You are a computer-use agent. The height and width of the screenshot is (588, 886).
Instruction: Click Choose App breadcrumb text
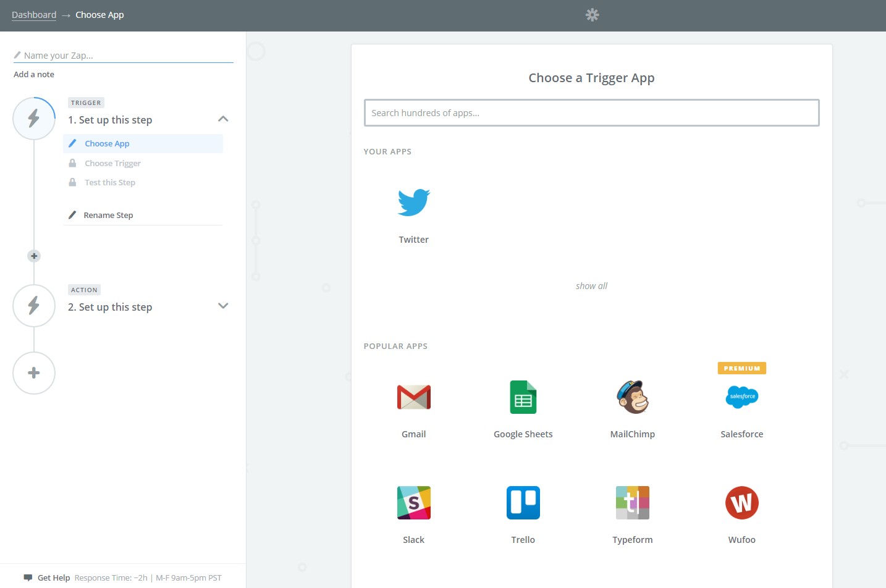coord(99,15)
